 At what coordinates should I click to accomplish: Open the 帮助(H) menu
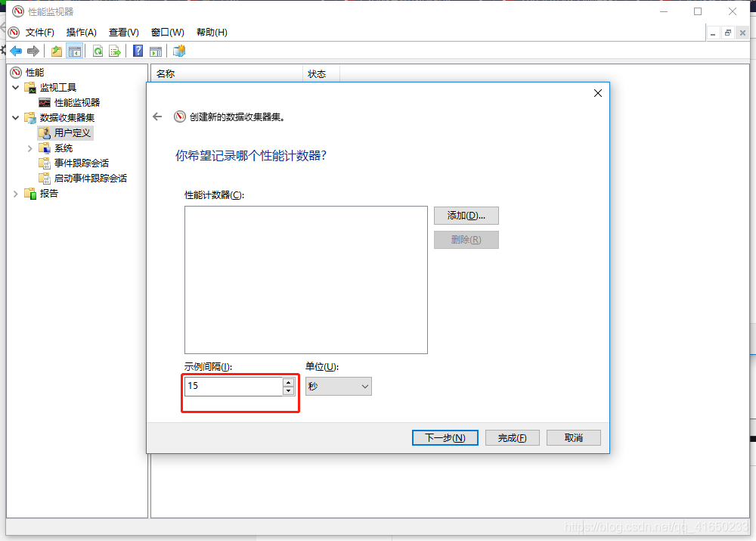tap(212, 33)
